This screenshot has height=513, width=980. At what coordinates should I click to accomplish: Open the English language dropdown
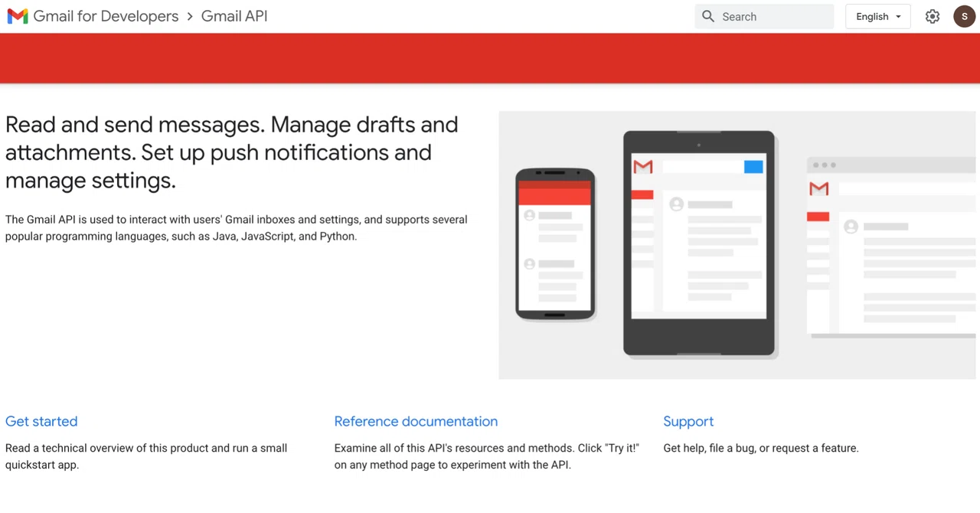(878, 16)
